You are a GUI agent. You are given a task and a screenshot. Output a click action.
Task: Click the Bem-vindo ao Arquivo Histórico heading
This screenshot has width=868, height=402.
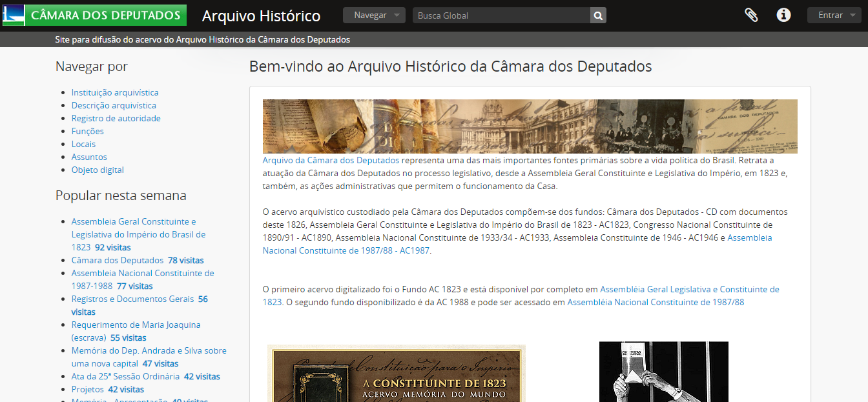[x=451, y=66]
